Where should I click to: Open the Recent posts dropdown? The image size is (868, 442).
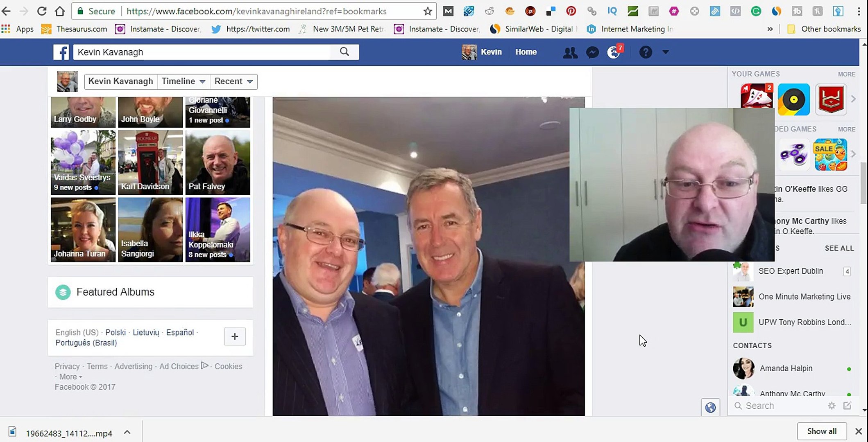click(x=233, y=81)
